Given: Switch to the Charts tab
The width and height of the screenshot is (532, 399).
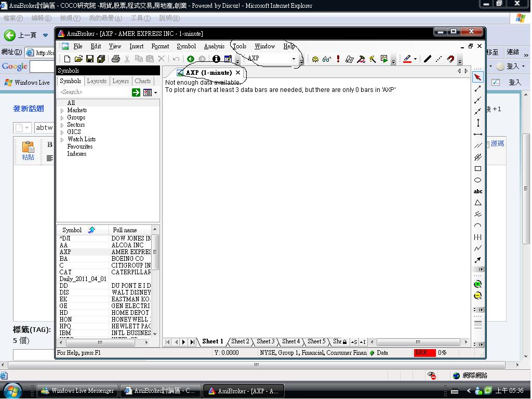Looking at the screenshot, I should (142, 81).
